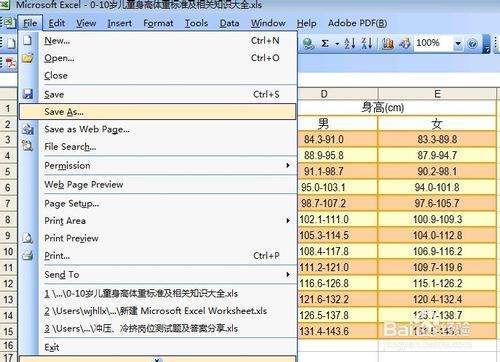Choose Print Preview menu entry
The image size is (500, 362).
(157, 238)
